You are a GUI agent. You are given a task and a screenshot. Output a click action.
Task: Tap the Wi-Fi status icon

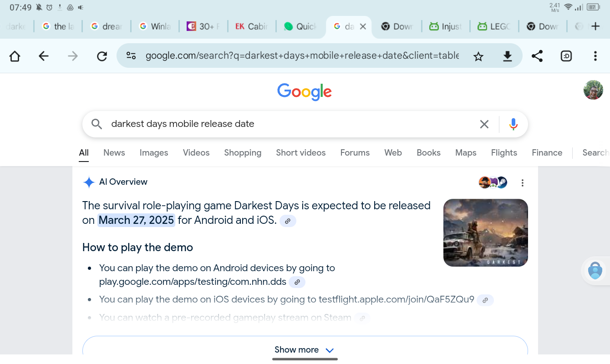568,7
